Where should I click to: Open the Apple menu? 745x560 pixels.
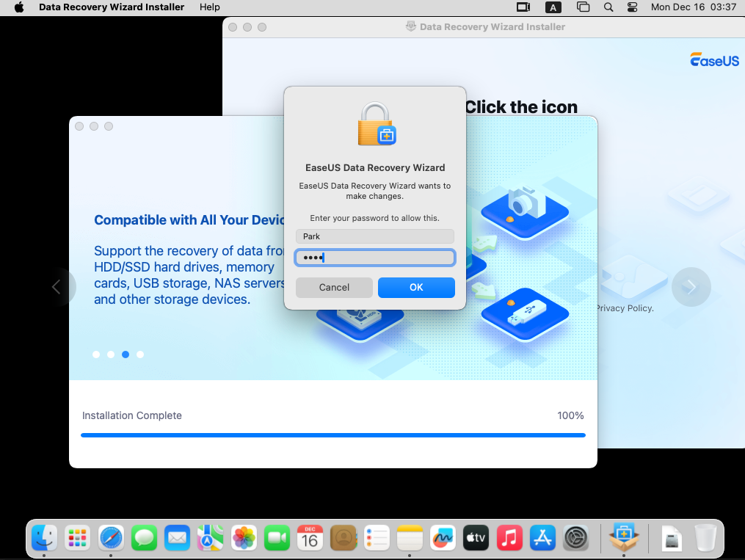19,7
